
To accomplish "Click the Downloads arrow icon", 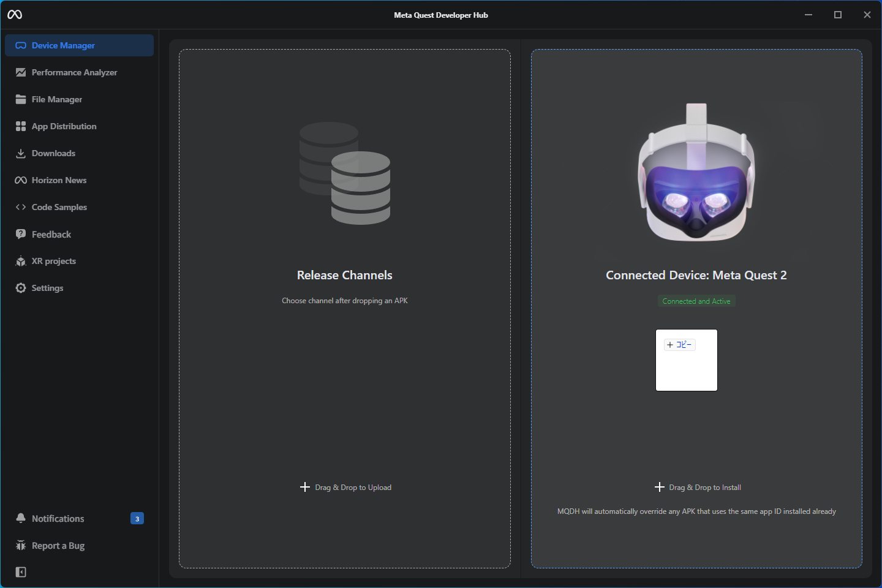I will (x=21, y=153).
